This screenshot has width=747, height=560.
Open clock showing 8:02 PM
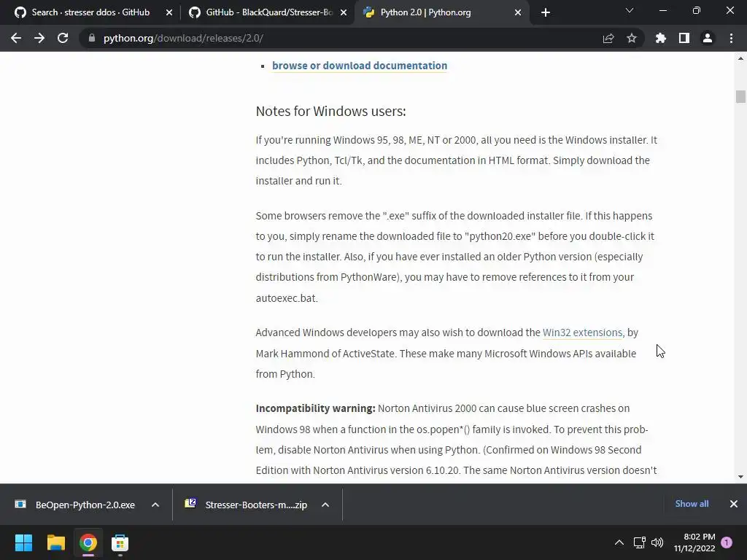[694, 542]
